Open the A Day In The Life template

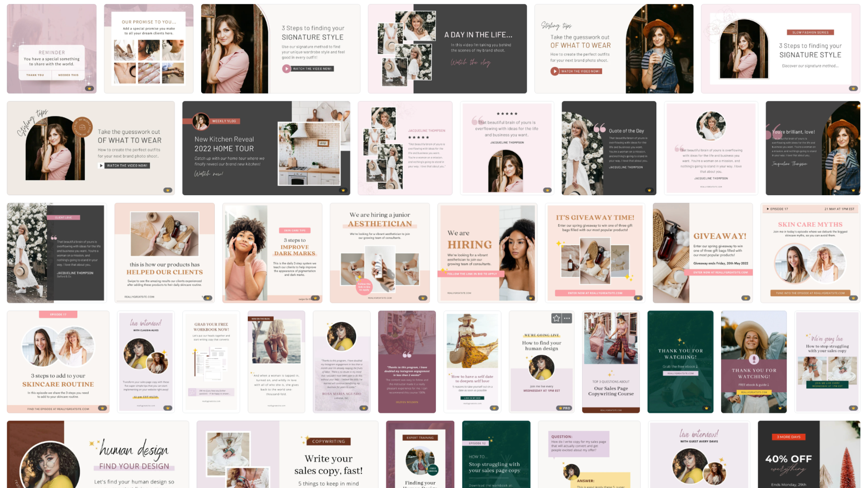447,49
